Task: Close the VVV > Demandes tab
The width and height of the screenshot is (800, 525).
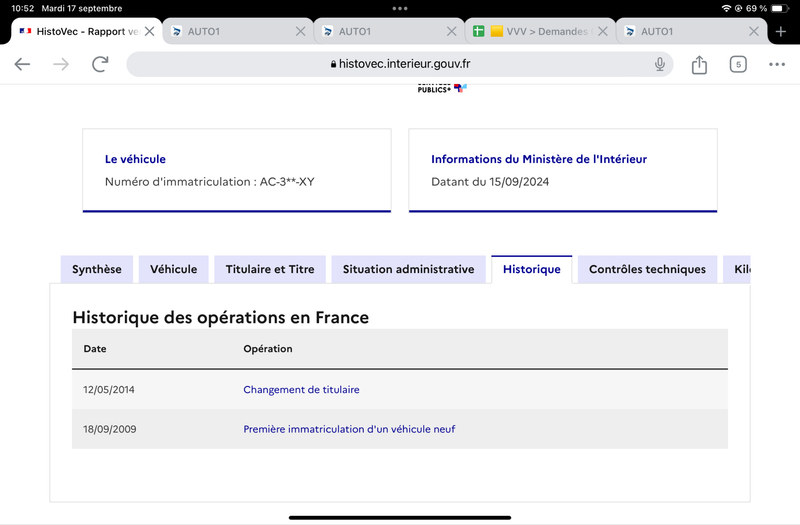Action: tap(603, 32)
